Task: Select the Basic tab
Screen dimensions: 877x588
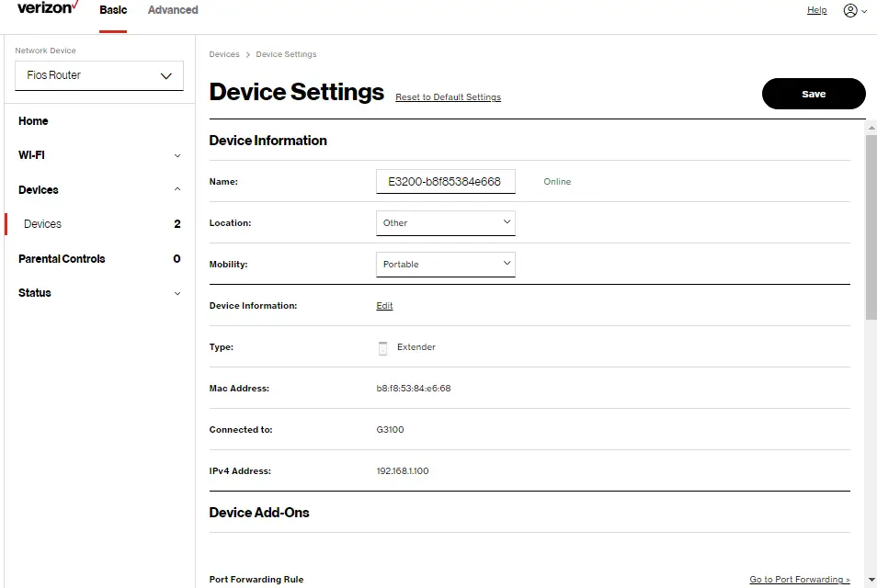Action: [112, 10]
